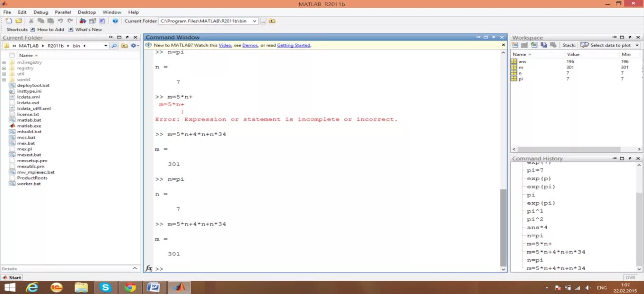Image resolution: width=644 pixels, height=294 pixels.
Task: Click the Workspace horizontal scrollbar
Action: pyautogui.click(x=569, y=149)
